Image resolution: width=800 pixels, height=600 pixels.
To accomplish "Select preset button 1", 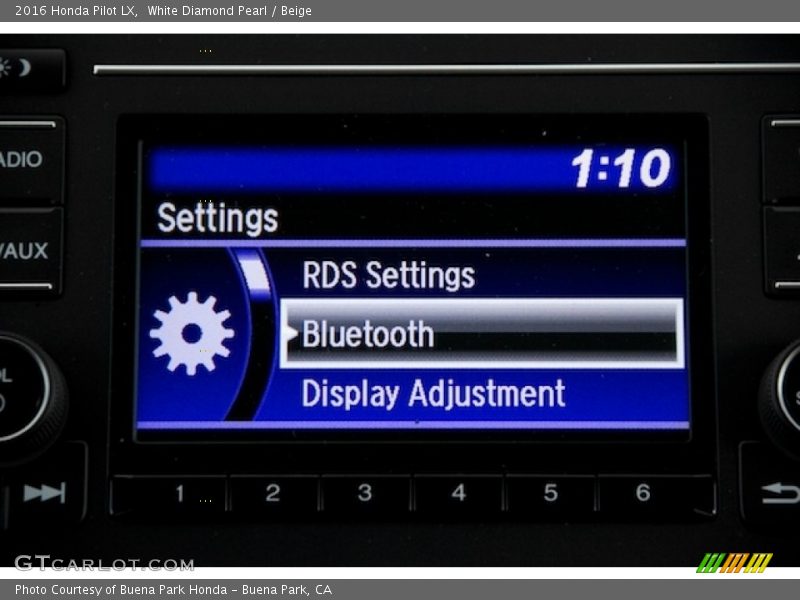I will 170,493.
